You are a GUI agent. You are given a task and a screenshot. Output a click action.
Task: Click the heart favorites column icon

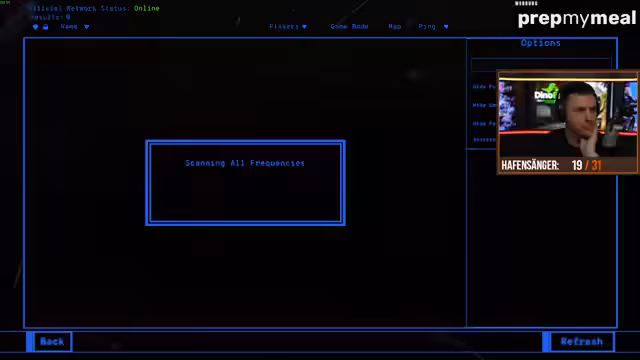(x=36, y=27)
